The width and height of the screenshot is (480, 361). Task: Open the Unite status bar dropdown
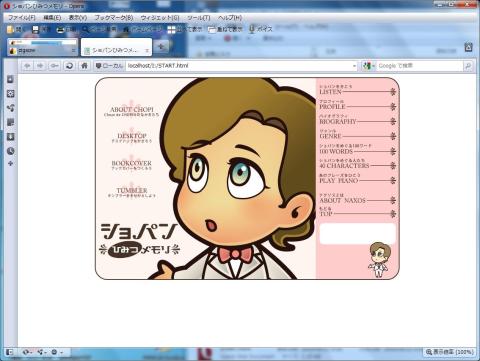click(x=41, y=352)
